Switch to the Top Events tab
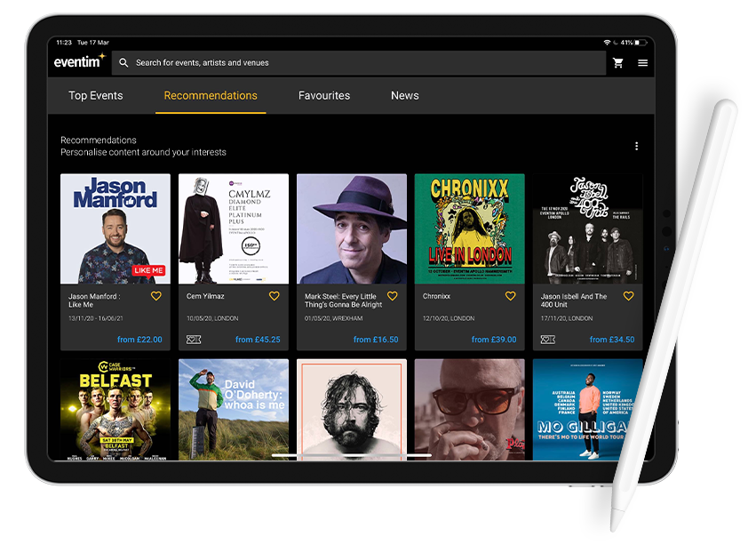The width and height of the screenshot is (756, 545). [x=95, y=96]
